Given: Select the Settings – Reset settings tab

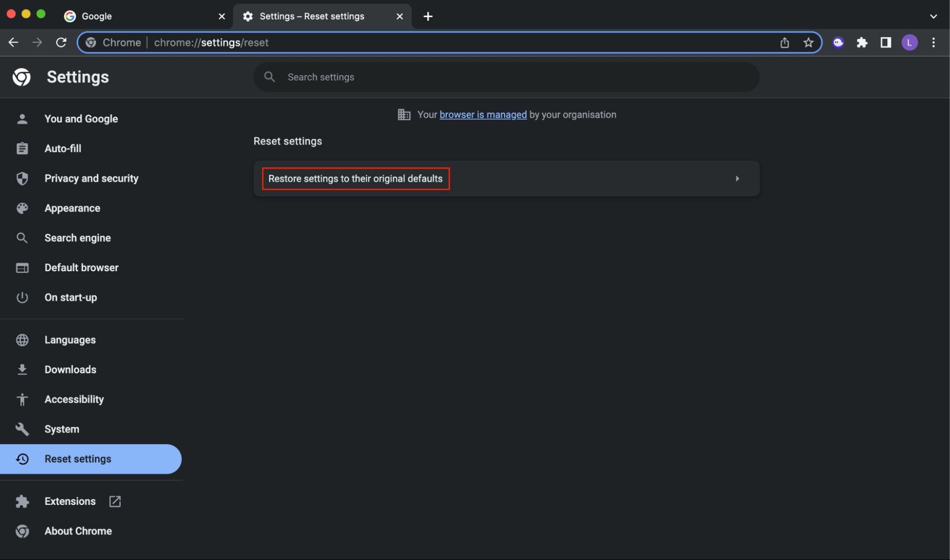Looking at the screenshot, I should pos(322,16).
